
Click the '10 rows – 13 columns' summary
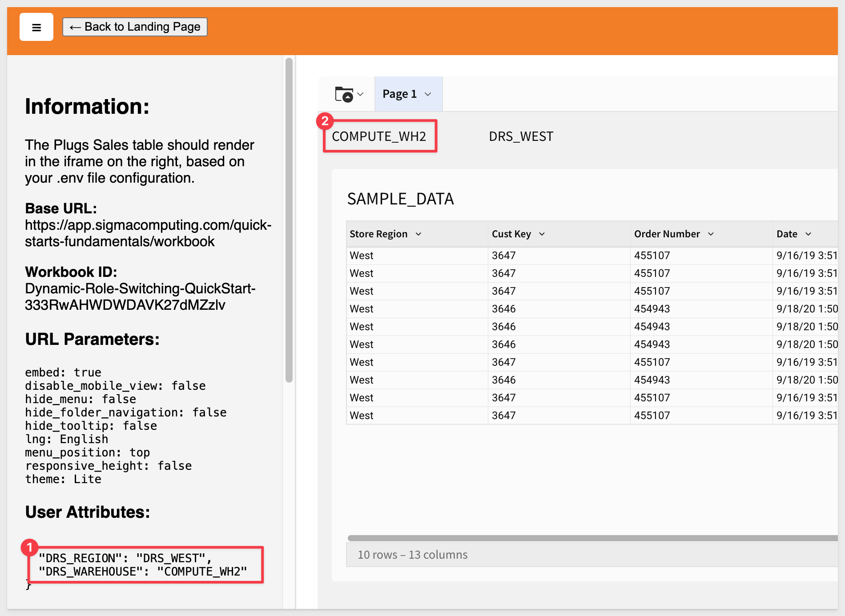(x=413, y=555)
